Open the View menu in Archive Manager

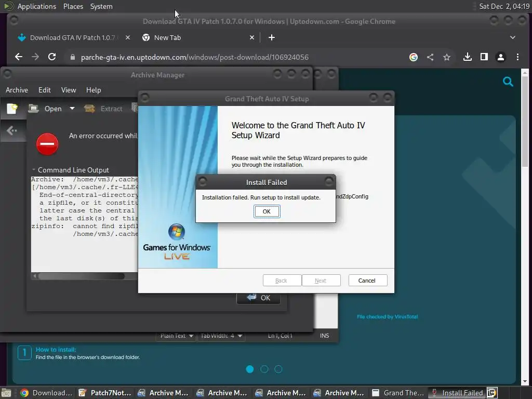pyautogui.click(x=69, y=90)
